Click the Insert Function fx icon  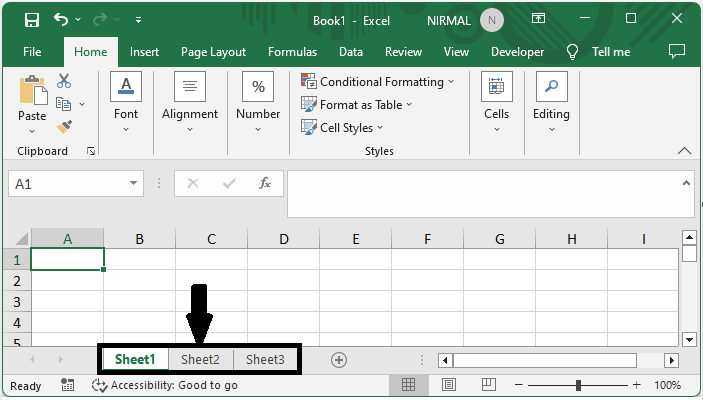(x=265, y=184)
